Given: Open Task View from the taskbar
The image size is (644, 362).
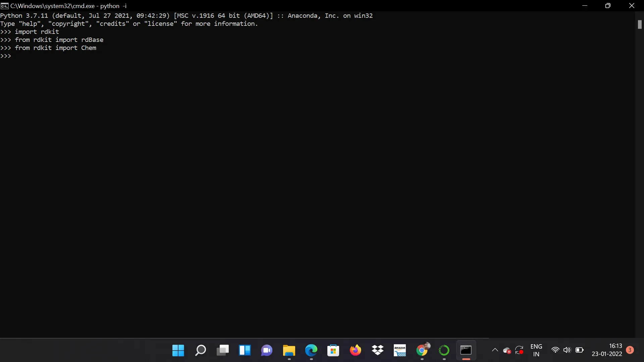Looking at the screenshot, I should (x=222, y=351).
